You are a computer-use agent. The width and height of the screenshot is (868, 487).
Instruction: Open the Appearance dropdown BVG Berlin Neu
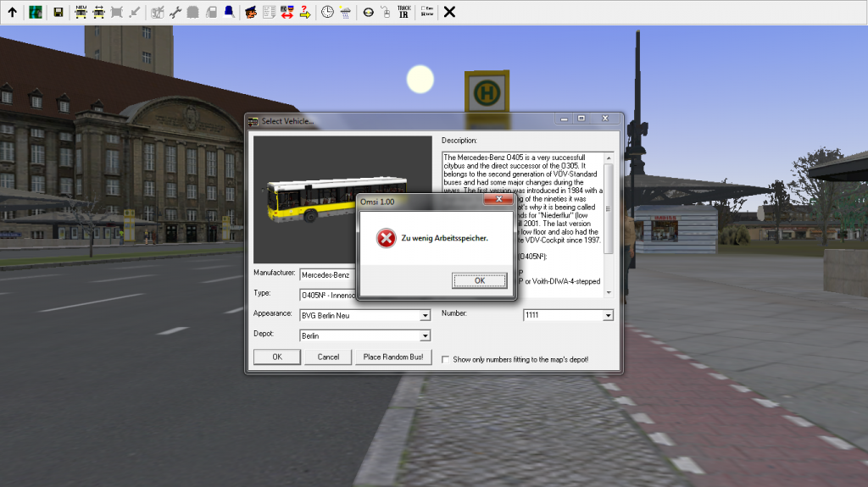pyautogui.click(x=425, y=315)
